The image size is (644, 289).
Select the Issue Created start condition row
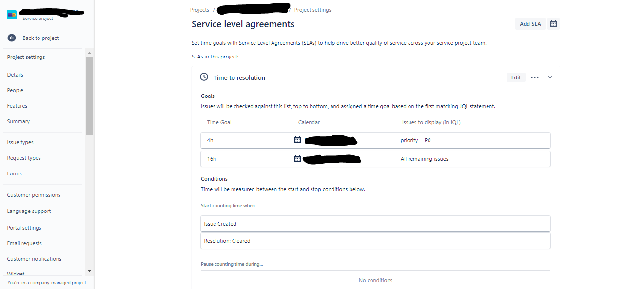tap(375, 223)
